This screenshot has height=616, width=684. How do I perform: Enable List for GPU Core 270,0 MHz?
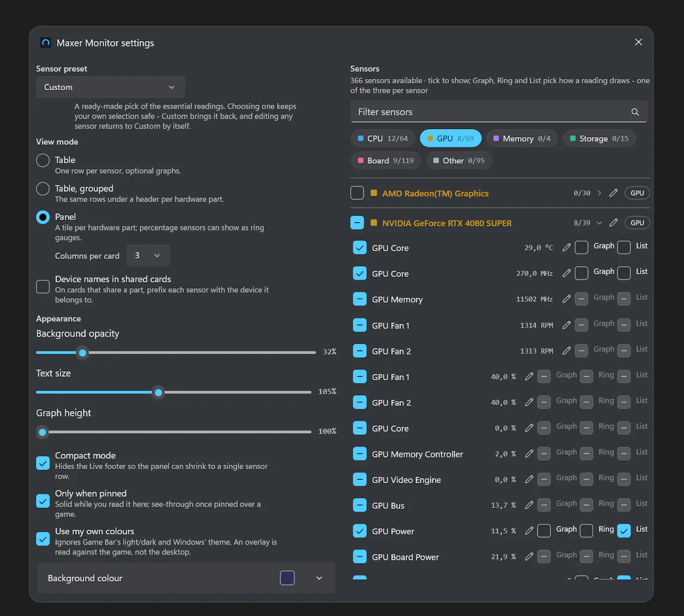point(624,273)
